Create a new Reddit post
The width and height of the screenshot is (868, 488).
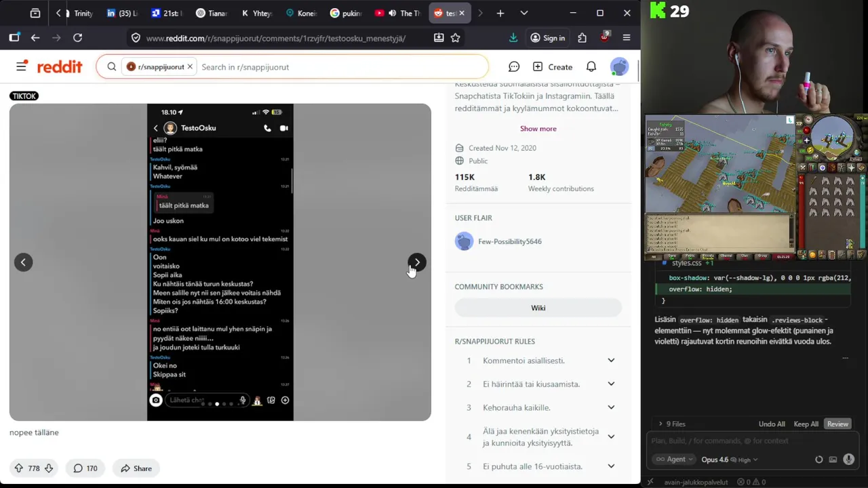tap(553, 67)
